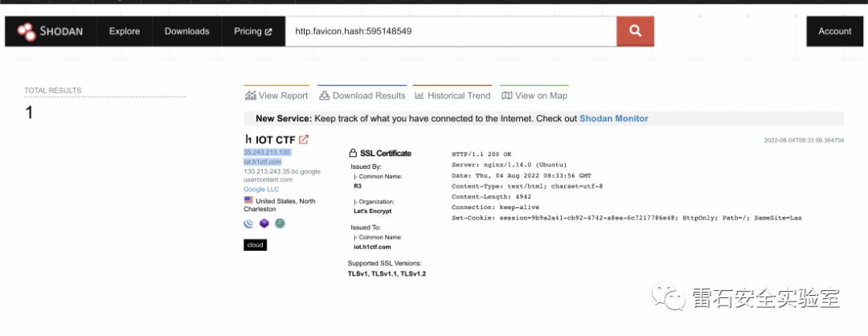Click the View on Map icon
The height and width of the screenshot is (336, 868).
point(506,96)
